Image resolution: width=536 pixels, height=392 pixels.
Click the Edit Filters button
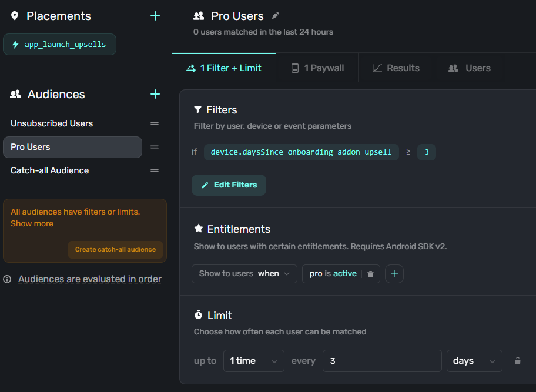(229, 185)
